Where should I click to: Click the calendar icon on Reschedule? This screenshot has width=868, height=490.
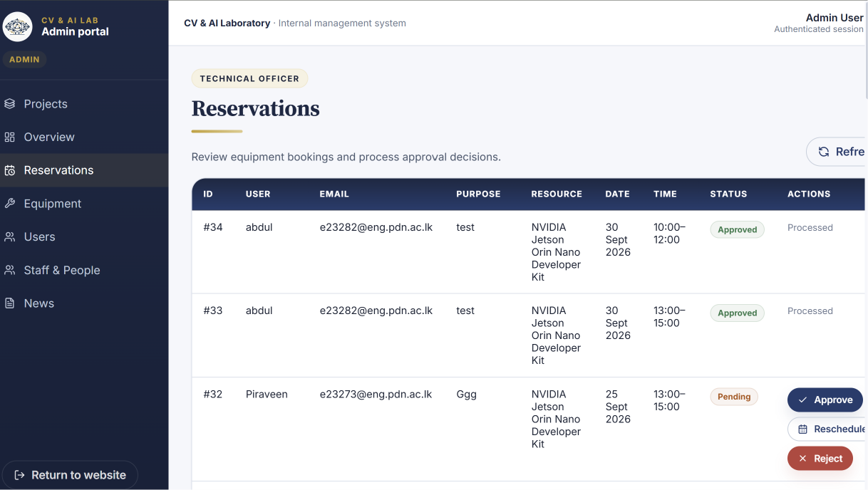(802, 429)
